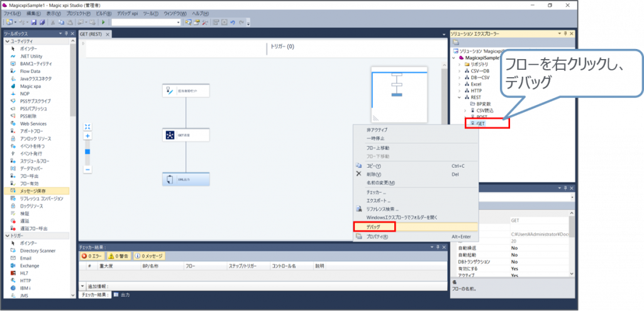Click the Save icon in the toolbar
The image size is (644, 311).
[x=34, y=22]
